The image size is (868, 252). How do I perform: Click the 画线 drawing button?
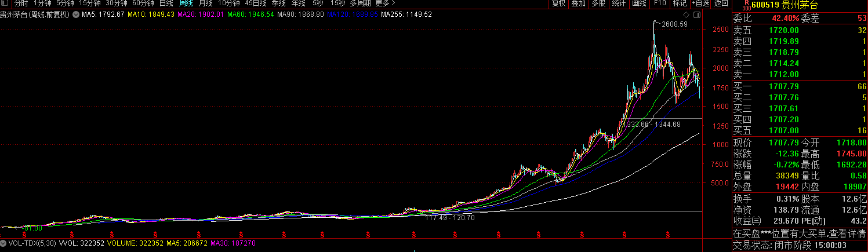click(x=639, y=3)
